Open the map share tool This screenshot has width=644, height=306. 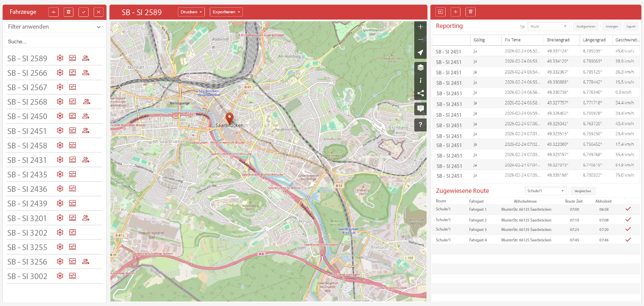420,93
